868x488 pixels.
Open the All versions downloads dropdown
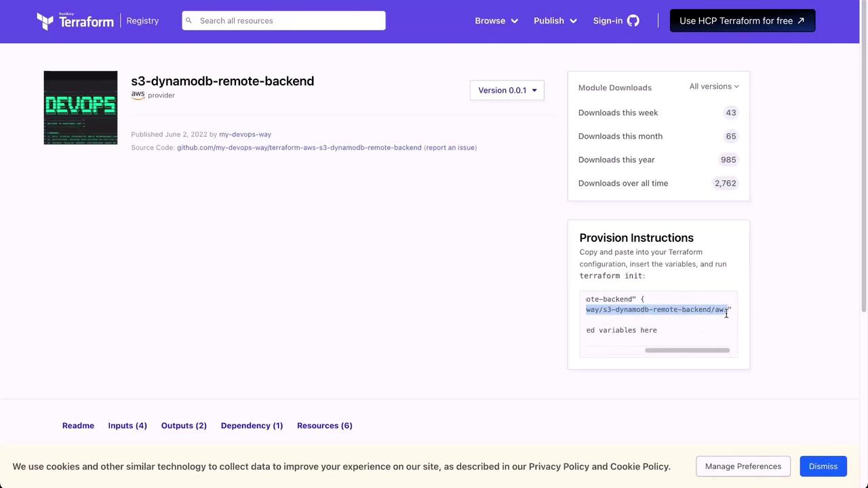click(x=714, y=86)
